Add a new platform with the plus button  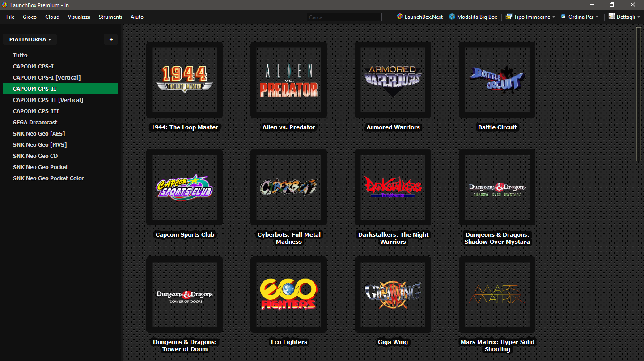(x=111, y=39)
